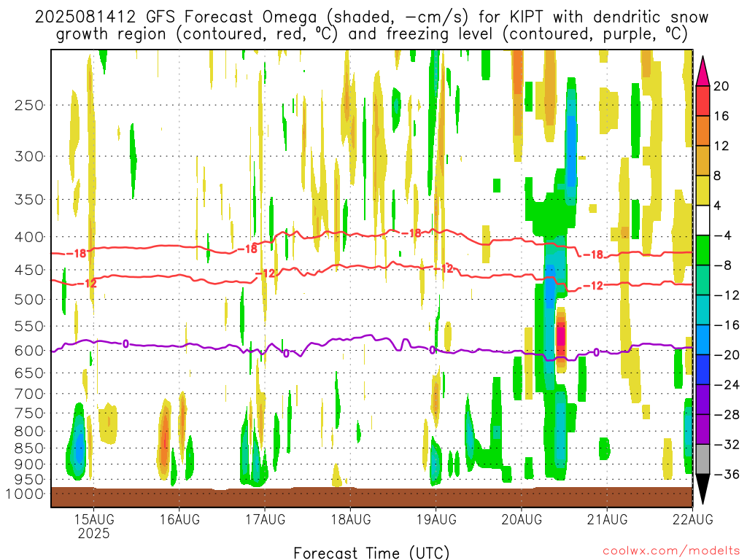Click the 550 pressure level label
Image resolution: width=747 pixels, height=560 pixels.
pyautogui.click(x=29, y=326)
